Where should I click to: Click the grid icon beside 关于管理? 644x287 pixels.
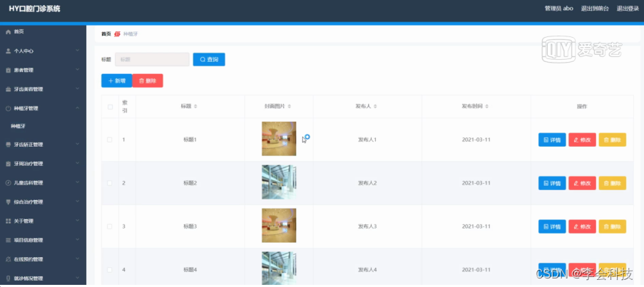coord(9,221)
